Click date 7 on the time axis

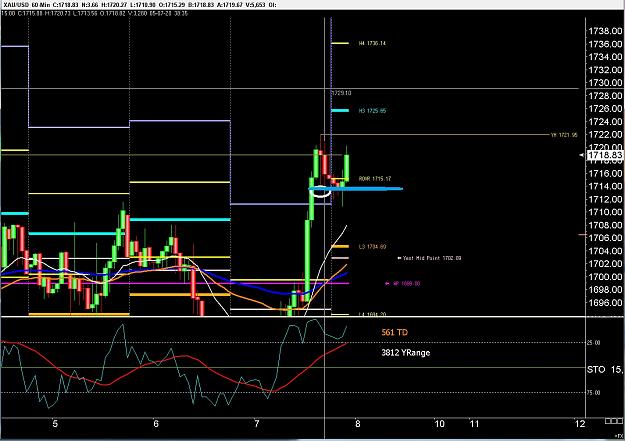click(x=257, y=423)
